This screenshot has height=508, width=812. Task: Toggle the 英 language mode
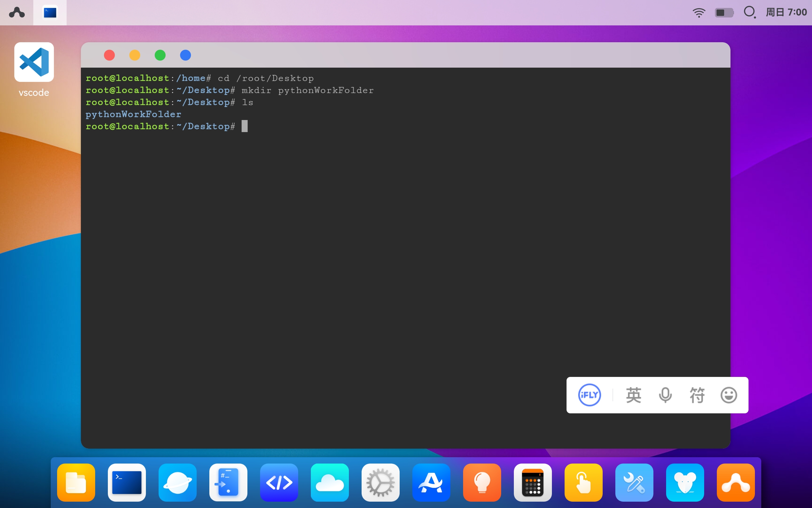(x=633, y=395)
